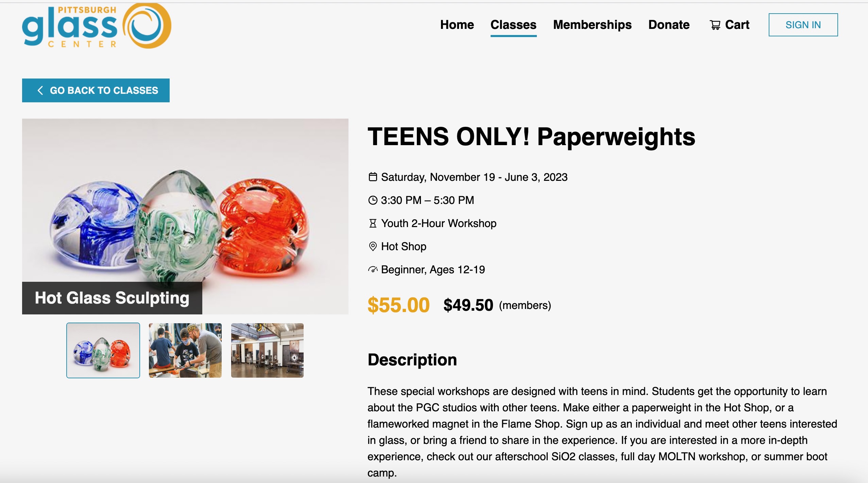Select the studio interior thumbnail image
868x483 pixels.
click(267, 350)
